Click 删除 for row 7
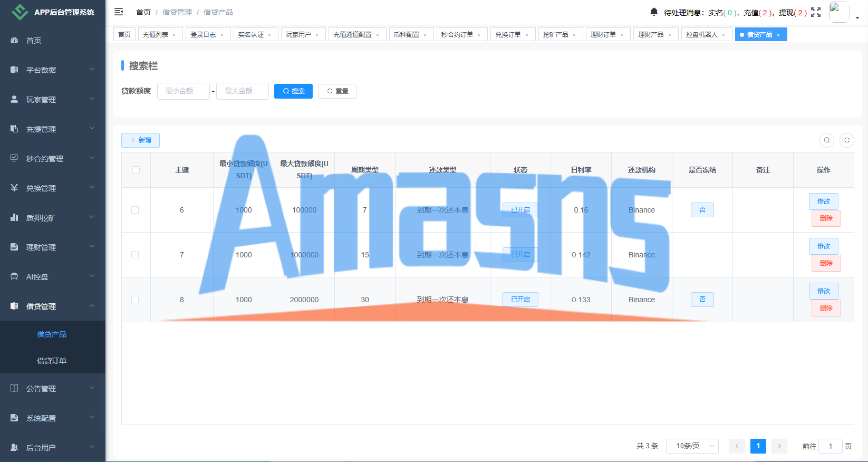This screenshot has width=868, height=462. [x=826, y=263]
